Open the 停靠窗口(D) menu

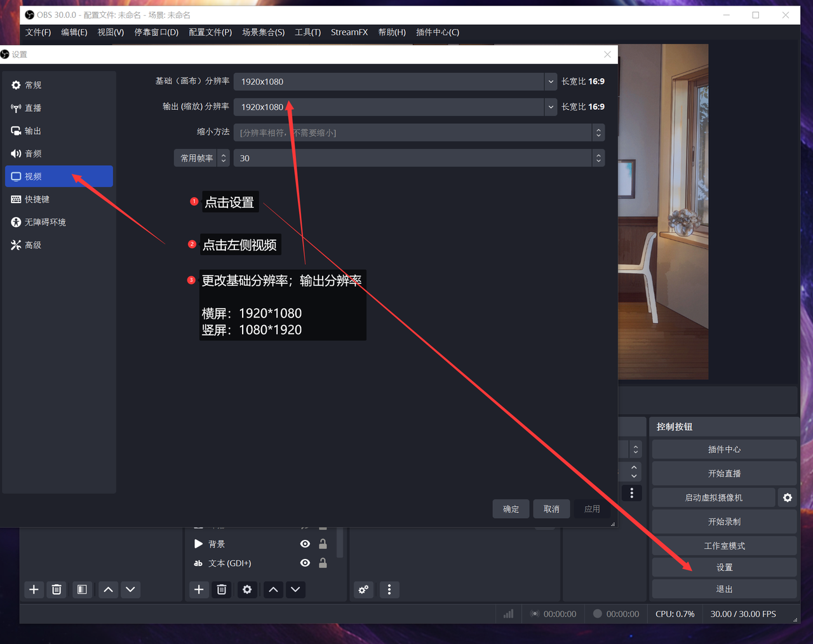[x=156, y=32]
